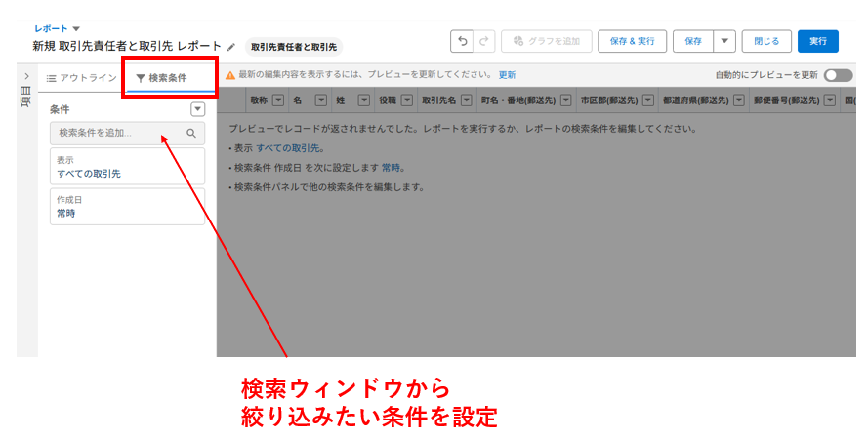Switch to the アウトライン tab
Image resolution: width=868 pixels, height=440 pixels.
coord(82,78)
